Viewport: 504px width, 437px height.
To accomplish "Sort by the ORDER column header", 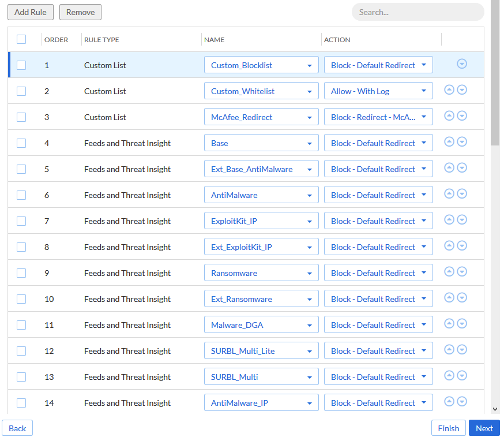I will (57, 40).
